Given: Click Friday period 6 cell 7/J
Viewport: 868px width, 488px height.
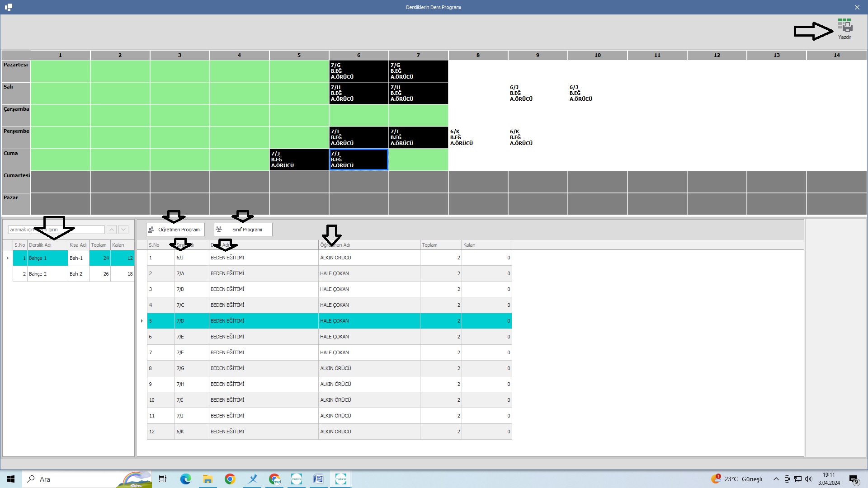Looking at the screenshot, I should click(359, 160).
